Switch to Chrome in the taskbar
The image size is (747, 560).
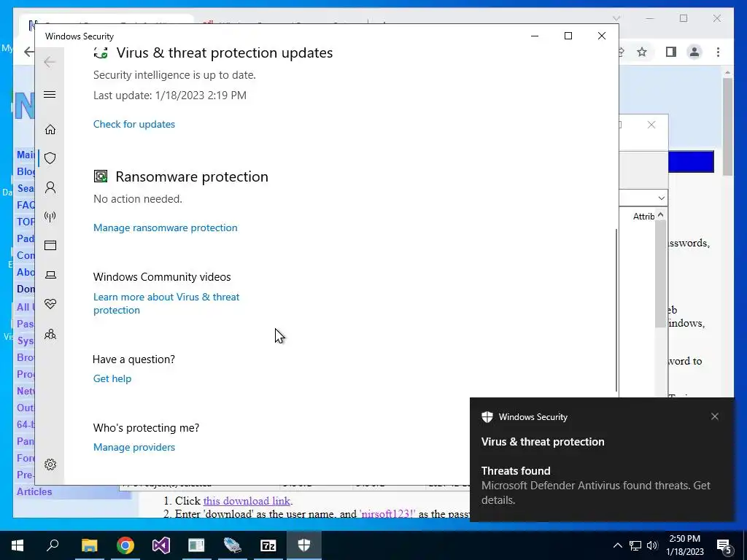125,545
